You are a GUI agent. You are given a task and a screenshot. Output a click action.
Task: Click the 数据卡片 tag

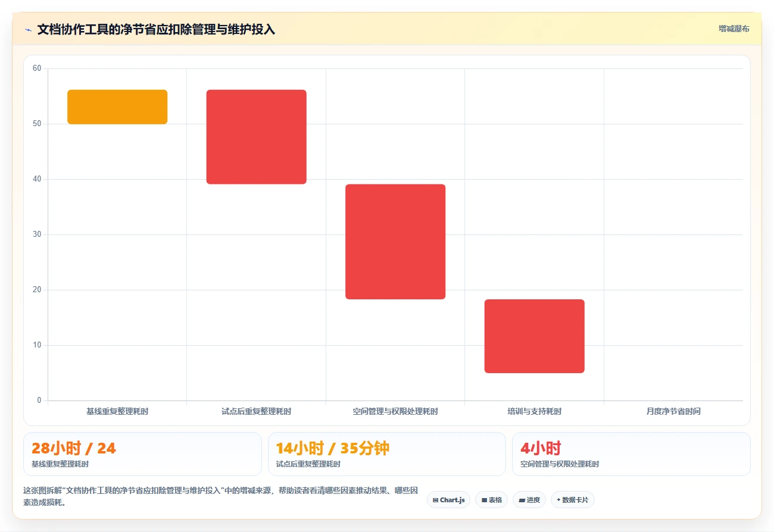[573, 500]
